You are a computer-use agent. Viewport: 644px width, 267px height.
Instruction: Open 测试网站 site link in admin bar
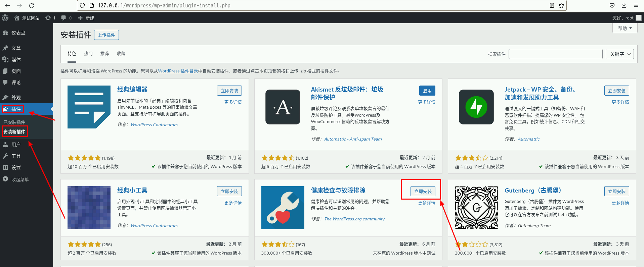(x=27, y=18)
